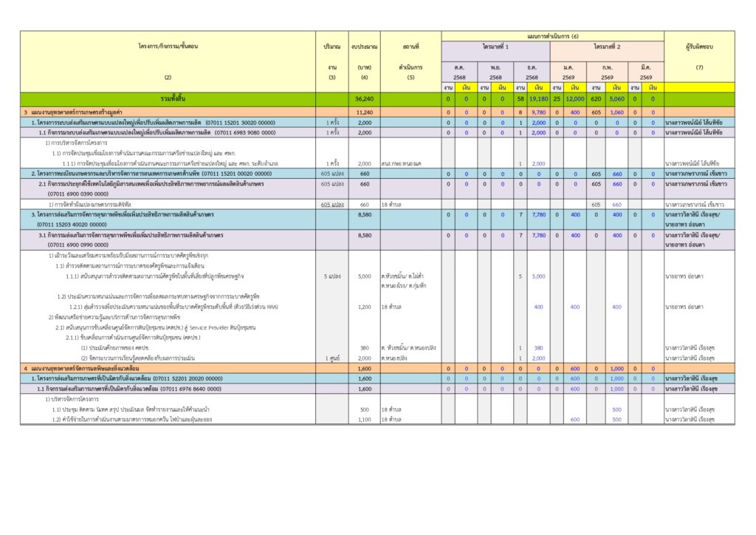
Task: Select the 9,780 amount in plan 3 row
Action: [539, 112]
